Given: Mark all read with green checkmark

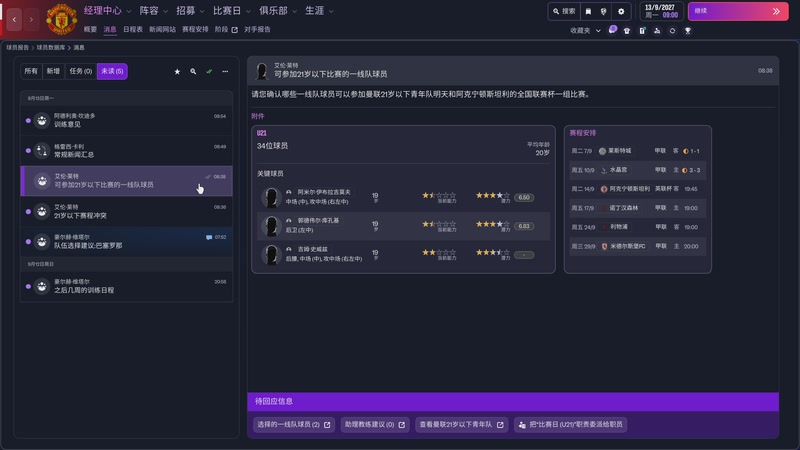Looking at the screenshot, I should (209, 71).
